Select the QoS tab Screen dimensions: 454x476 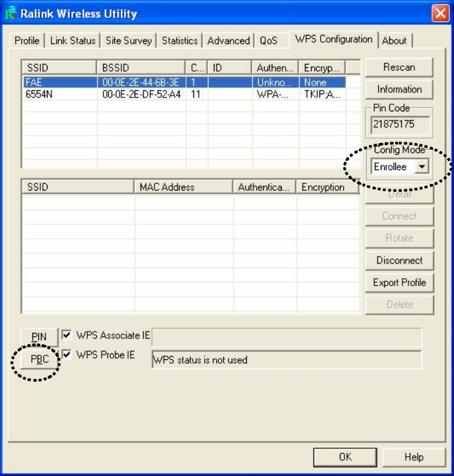pyautogui.click(x=269, y=40)
